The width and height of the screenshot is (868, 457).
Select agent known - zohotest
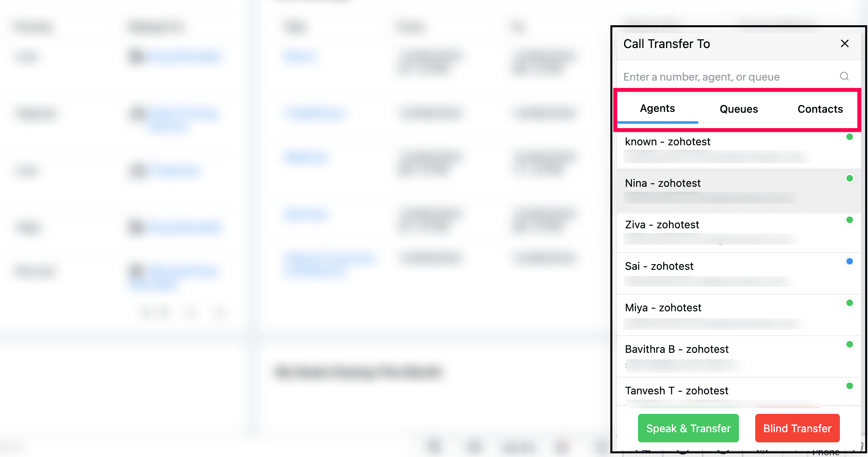(739, 149)
